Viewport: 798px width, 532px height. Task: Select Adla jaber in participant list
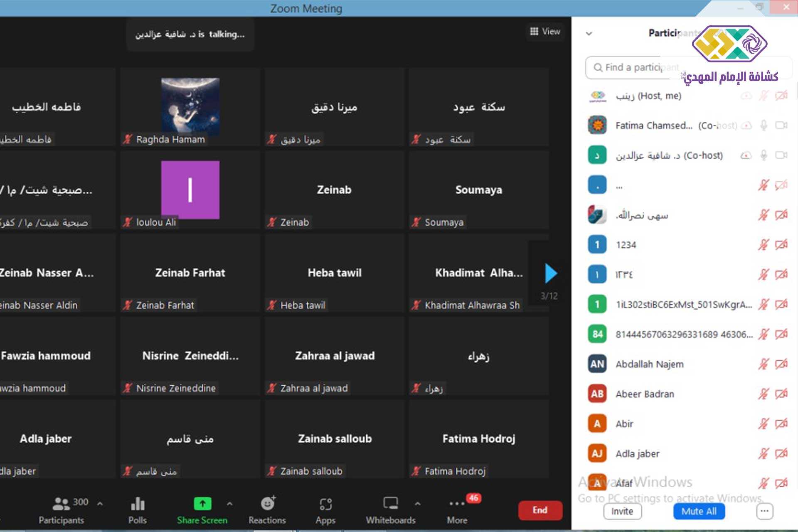638,453
